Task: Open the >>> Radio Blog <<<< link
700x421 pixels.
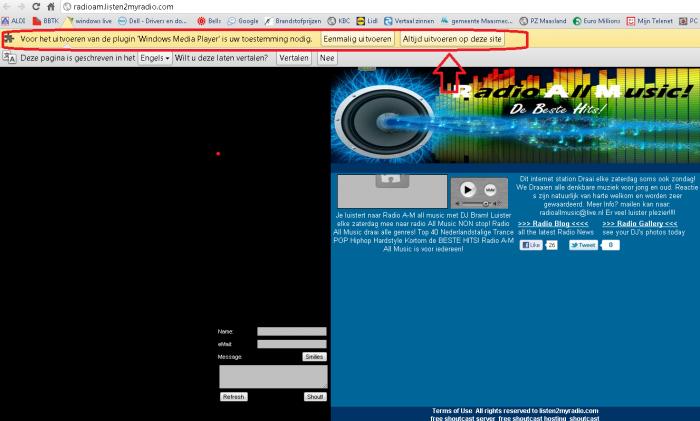Action: coord(553,224)
